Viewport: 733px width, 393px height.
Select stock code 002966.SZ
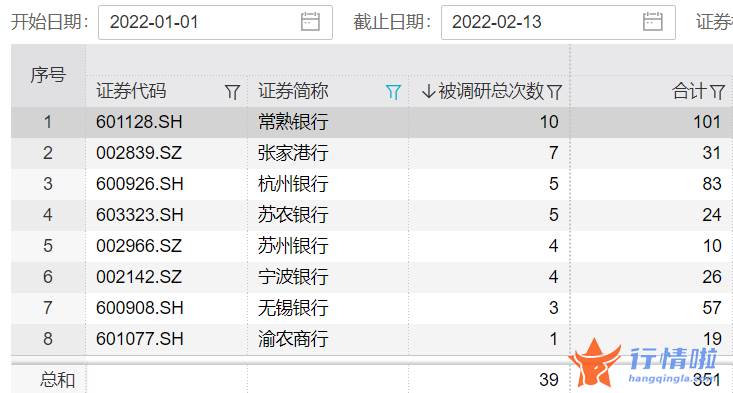[139, 246]
